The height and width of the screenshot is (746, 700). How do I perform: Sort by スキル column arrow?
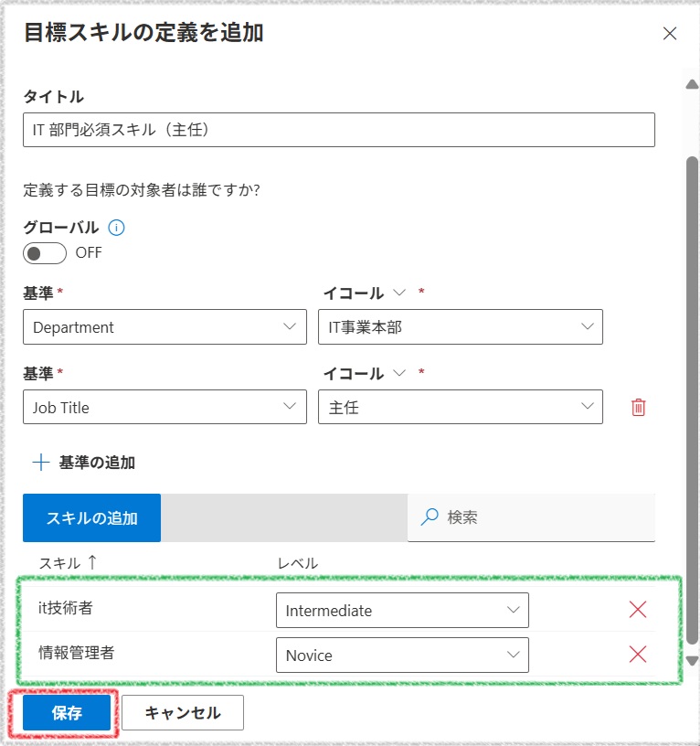pos(92,562)
